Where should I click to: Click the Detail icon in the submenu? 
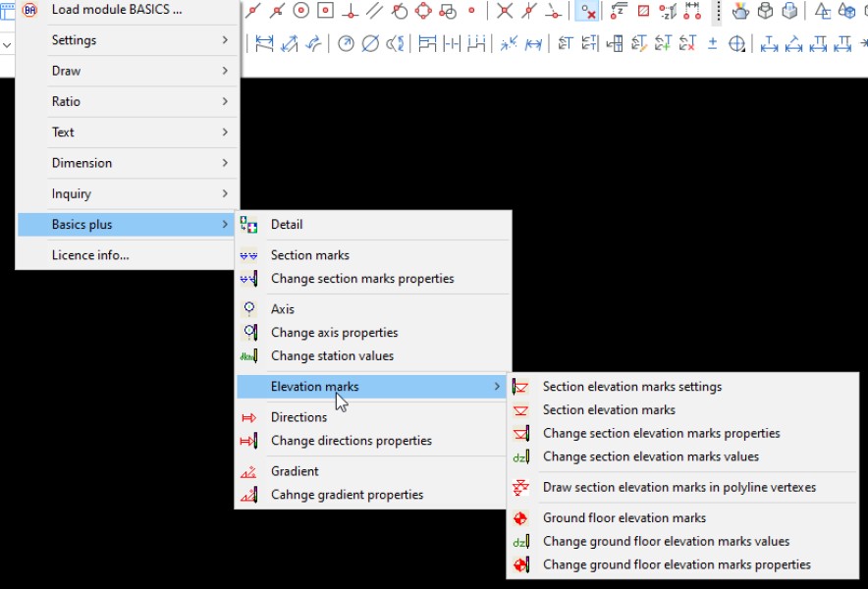[249, 225]
